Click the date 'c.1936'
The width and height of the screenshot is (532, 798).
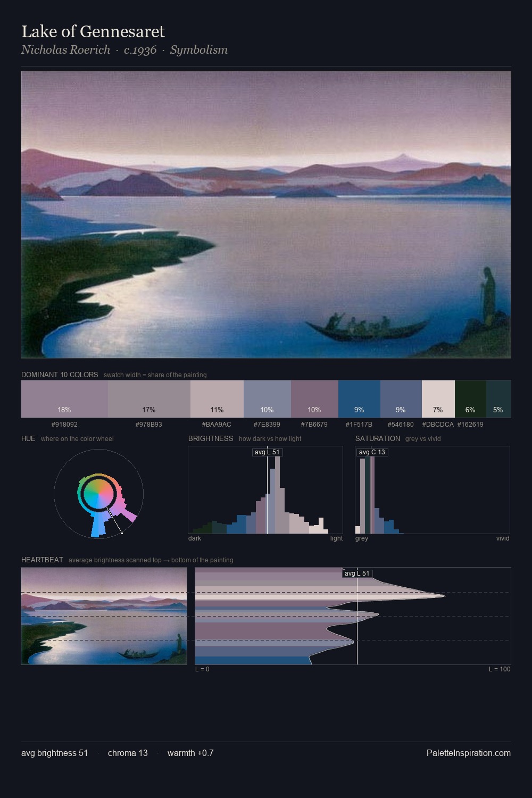[140, 50]
